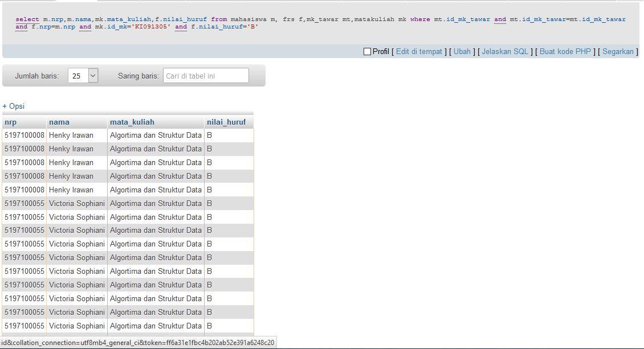Viewport: 644px width, 349px height.
Task: Tick the Profil checkbox
Action: [367, 52]
